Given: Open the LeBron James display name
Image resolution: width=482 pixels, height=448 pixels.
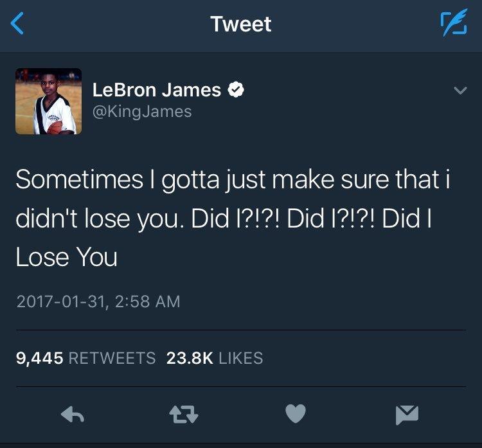Looking at the screenshot, I should click(157, 90).
